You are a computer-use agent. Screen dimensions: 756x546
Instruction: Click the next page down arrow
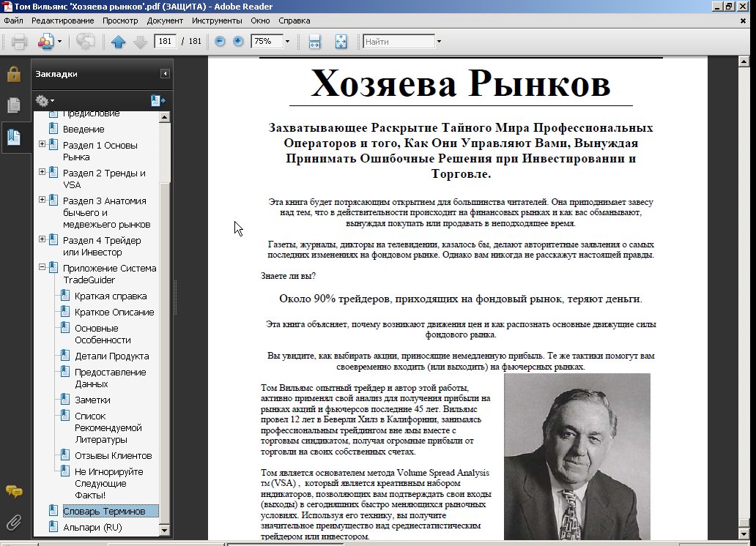[x=141, y=42]
